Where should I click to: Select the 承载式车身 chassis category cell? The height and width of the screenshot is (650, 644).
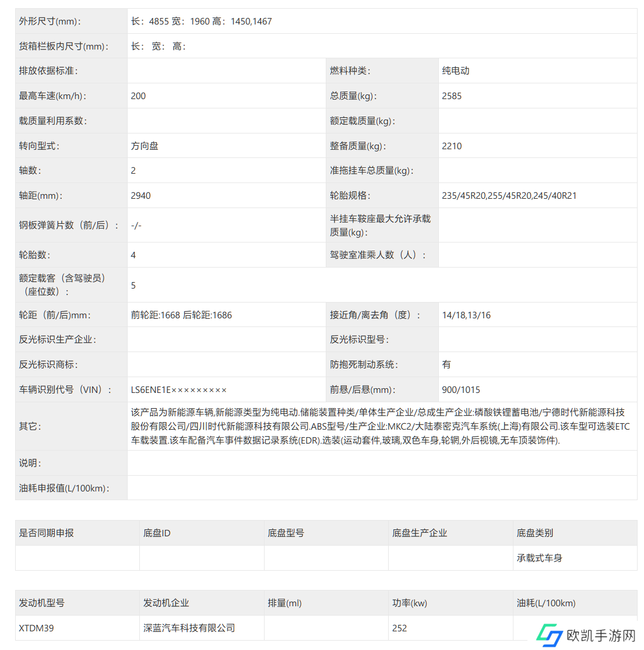pyautogui.click(x=539, y=558)
